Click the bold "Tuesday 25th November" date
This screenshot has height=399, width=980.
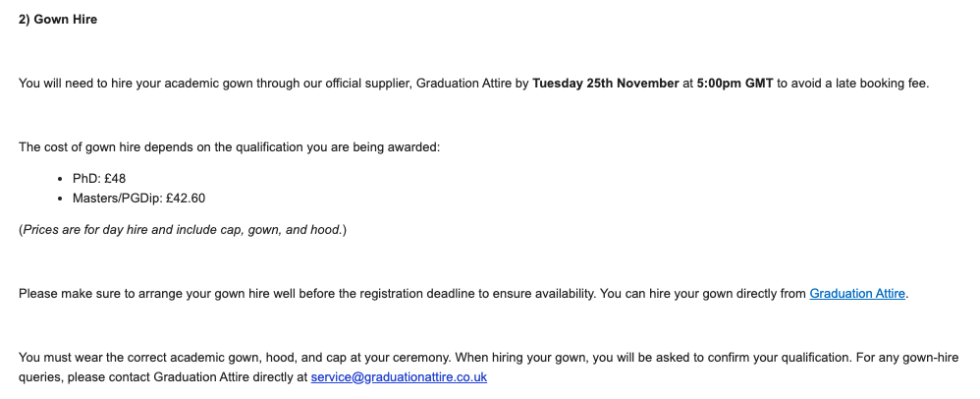605,84
